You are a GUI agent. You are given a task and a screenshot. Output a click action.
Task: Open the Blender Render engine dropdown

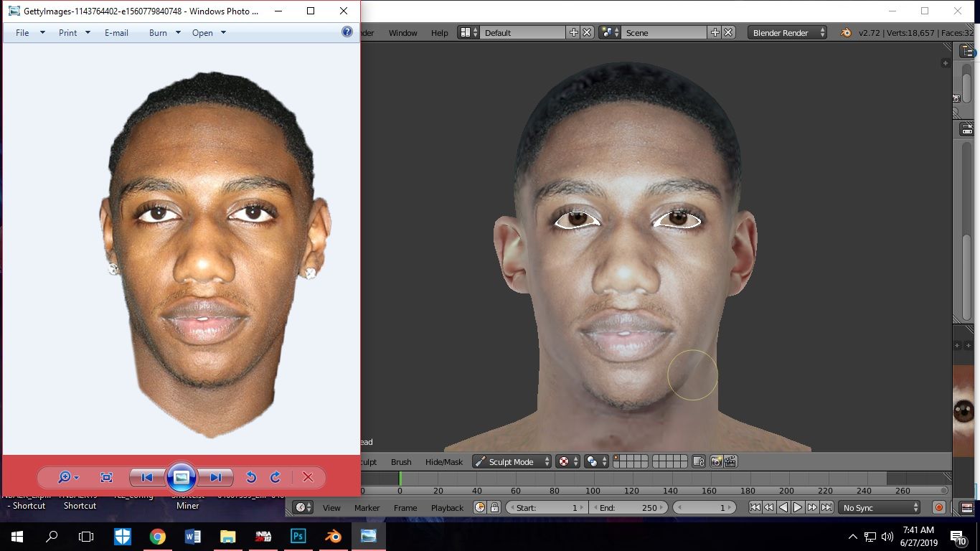coord(787,32)
